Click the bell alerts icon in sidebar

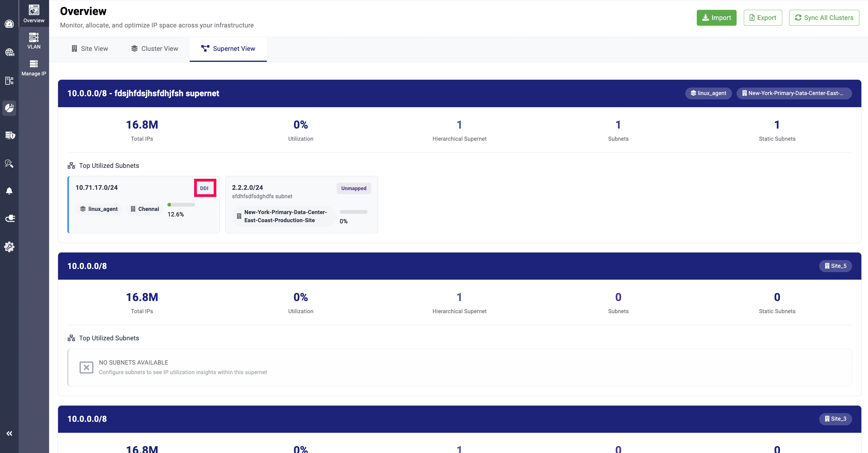tap(9, 191)
